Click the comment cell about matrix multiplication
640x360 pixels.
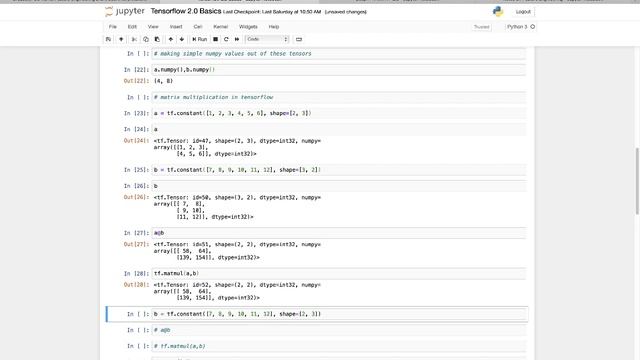(339, 97)
